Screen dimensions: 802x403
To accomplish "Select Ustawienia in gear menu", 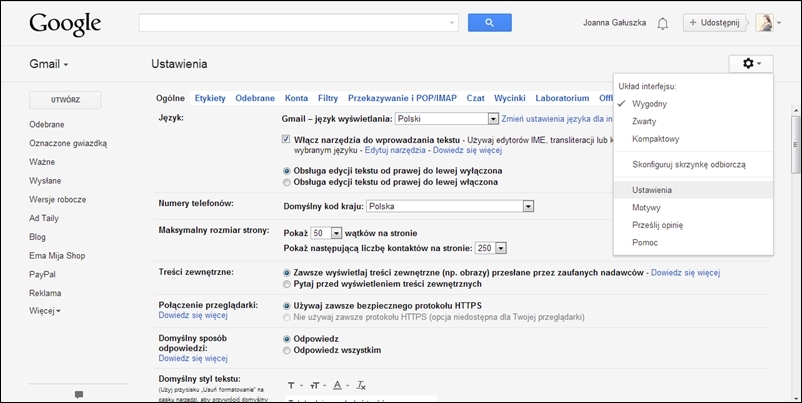I will coord(693,190).
